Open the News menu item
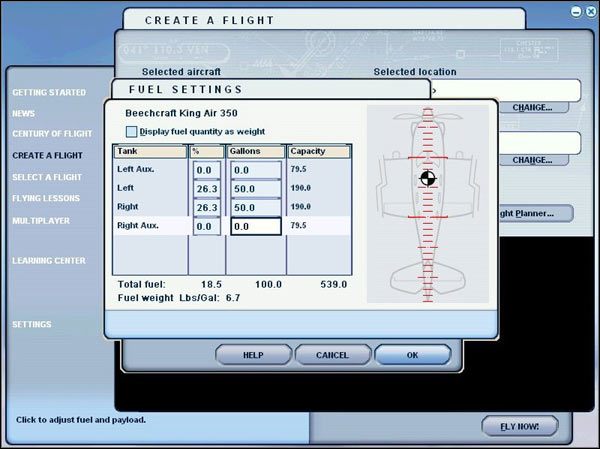600x449 pixels. [x=23, y=114]
